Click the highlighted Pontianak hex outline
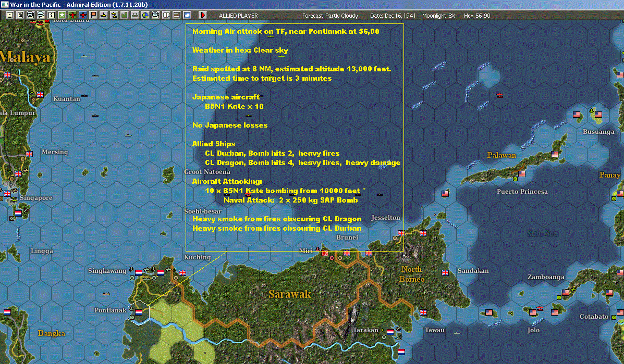This screenshot has width=624, height=364. [x=139, y=313]
